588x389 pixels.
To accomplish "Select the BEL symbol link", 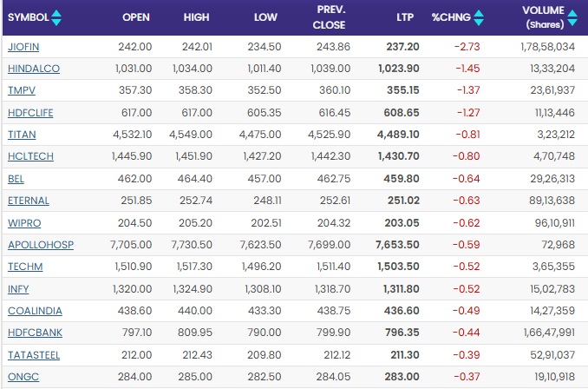I will point(15,178).
